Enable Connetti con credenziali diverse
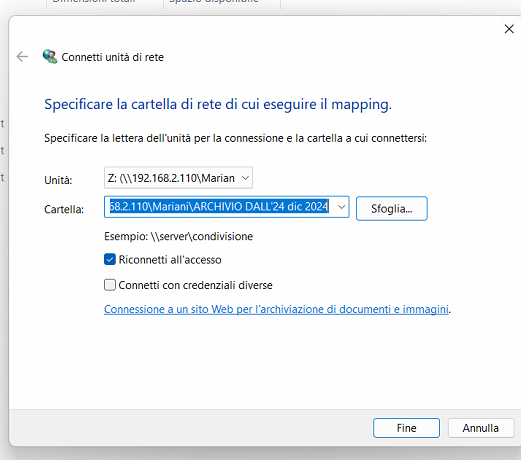Screen dimensions: 521x460 tap(110, 285)
